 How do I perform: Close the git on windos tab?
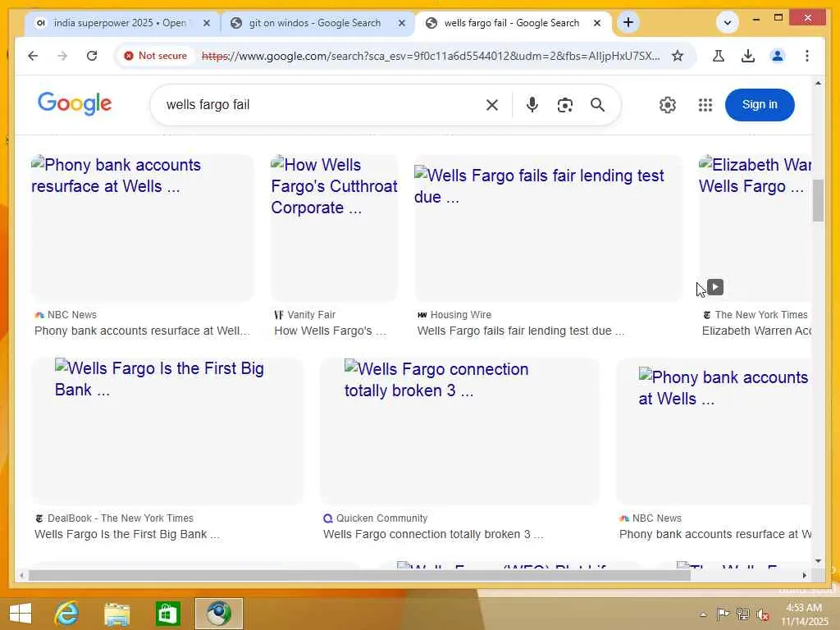[402, 23]
